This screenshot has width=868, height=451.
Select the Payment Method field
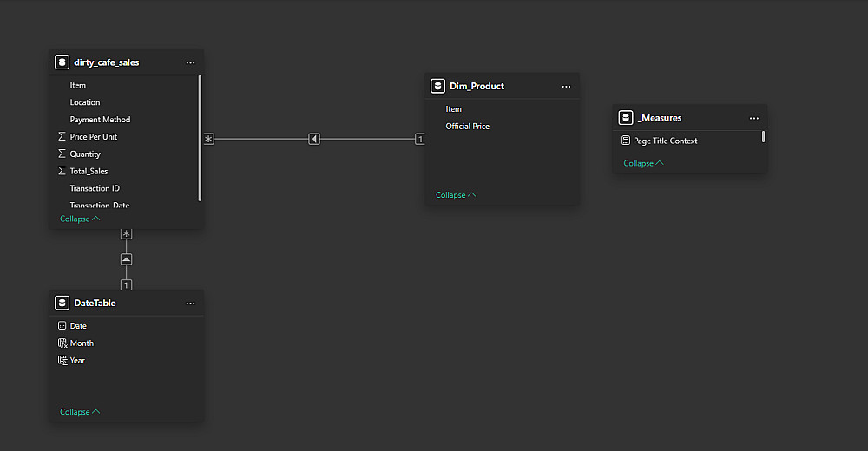pos(100,120)
